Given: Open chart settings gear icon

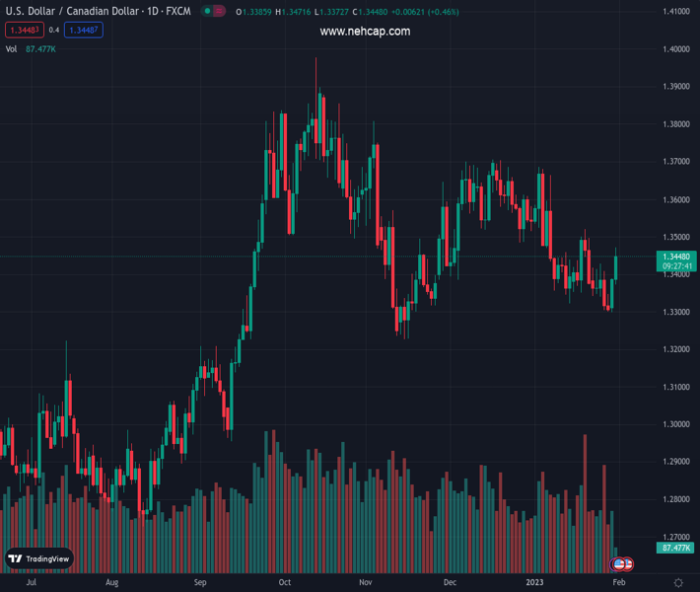Looking at the screenshot, I should 678,583.
